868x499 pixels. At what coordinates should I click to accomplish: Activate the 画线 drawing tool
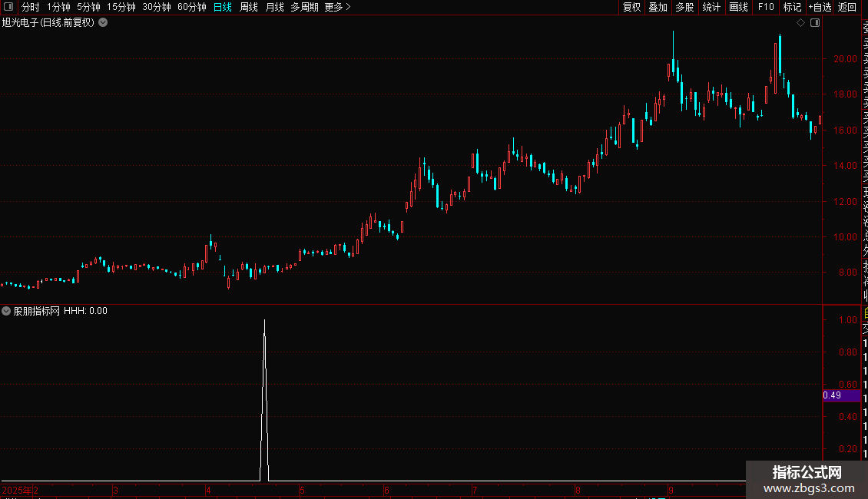click(x=738, y=7)
